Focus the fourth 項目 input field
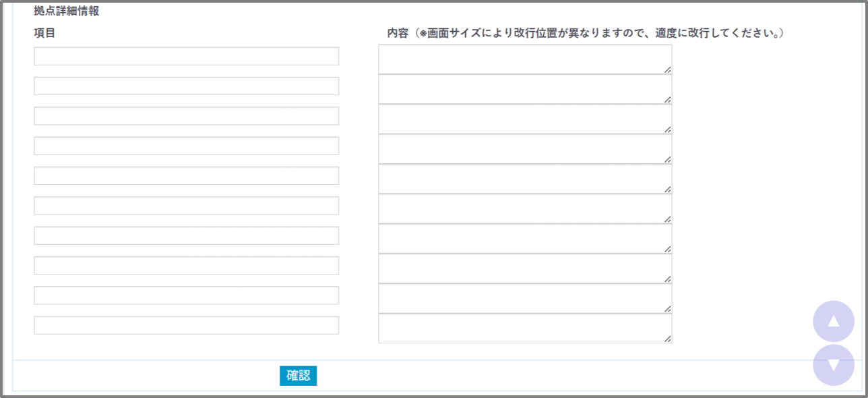Screen dimensions: 868x398 pos(187,146)
